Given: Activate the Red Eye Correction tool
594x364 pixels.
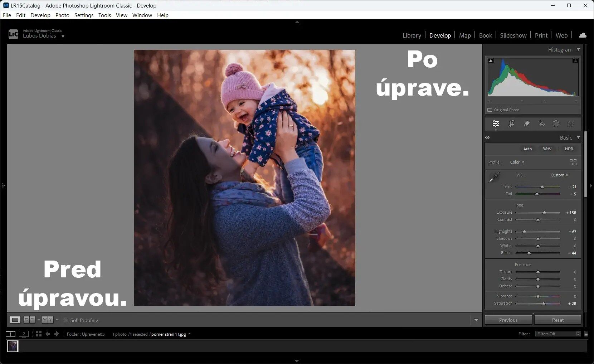Looking at the screenshot, I should coord(542,123).
